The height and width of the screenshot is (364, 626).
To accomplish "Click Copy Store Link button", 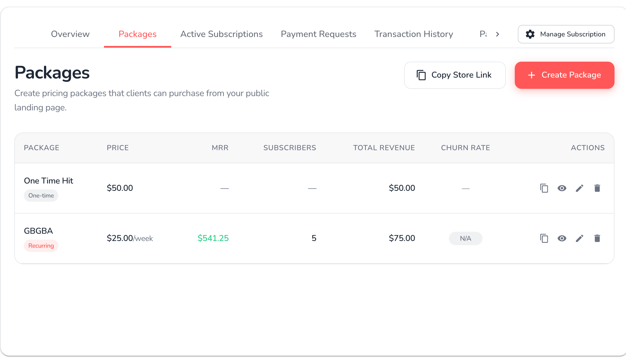I will (455, 75).
